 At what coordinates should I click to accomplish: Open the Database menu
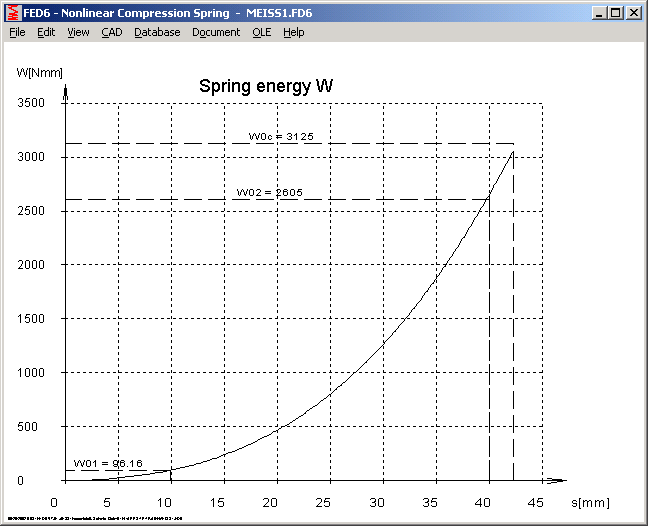click(x=157, y=32)
